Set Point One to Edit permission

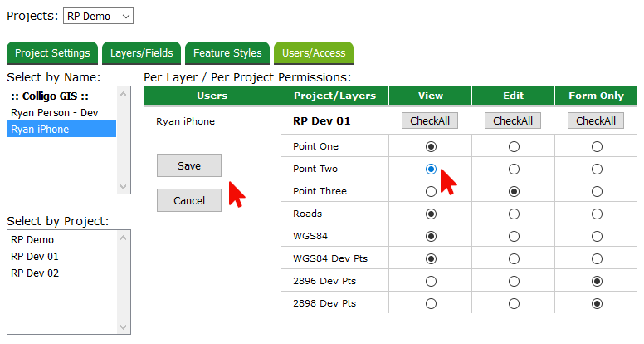(514, 146)
